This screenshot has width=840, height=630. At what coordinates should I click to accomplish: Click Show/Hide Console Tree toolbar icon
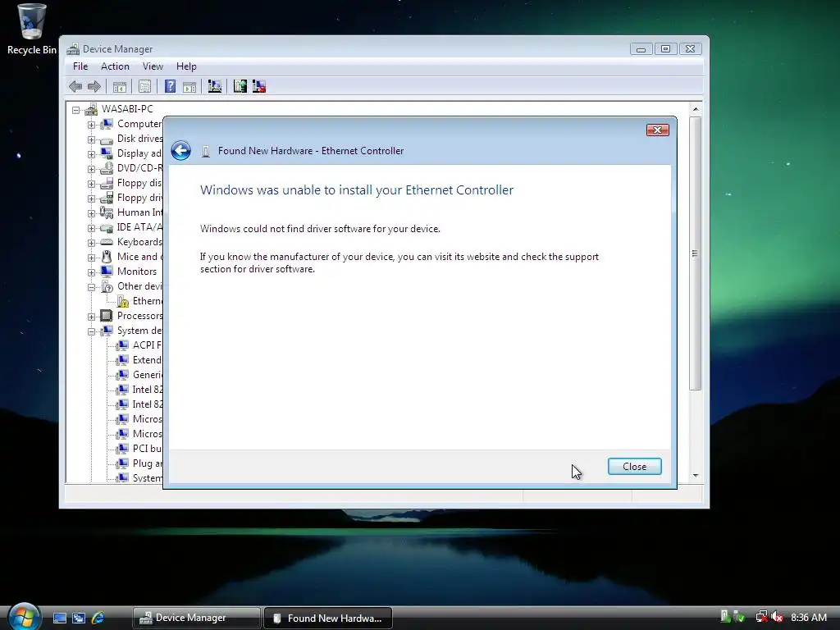pyautogui.click(x=120, y=86)
